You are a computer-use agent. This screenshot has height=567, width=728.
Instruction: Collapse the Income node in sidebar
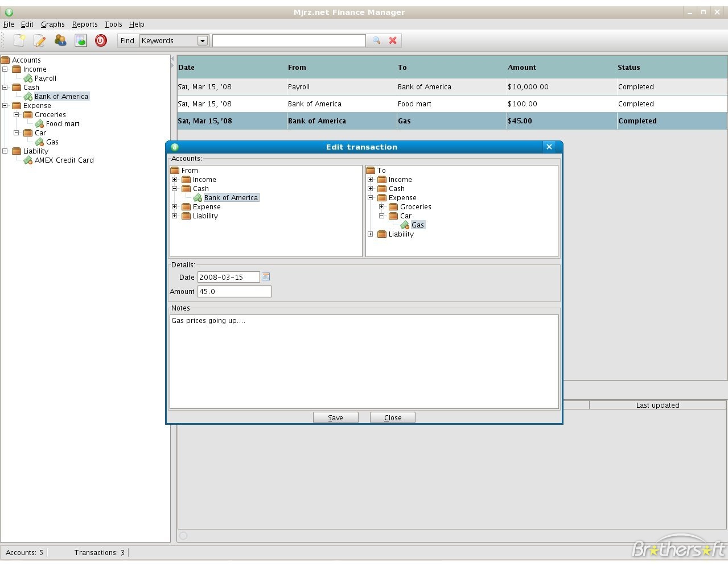[5, 69]
